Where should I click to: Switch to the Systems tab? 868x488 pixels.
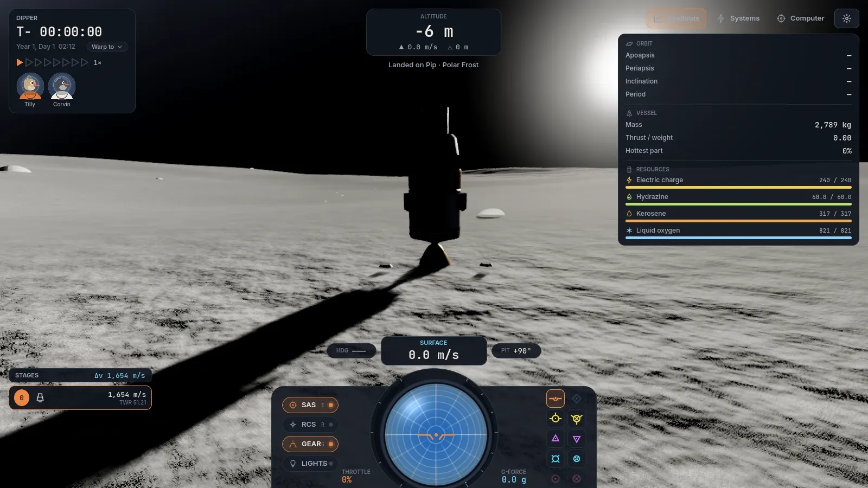[x=738, y=18]
